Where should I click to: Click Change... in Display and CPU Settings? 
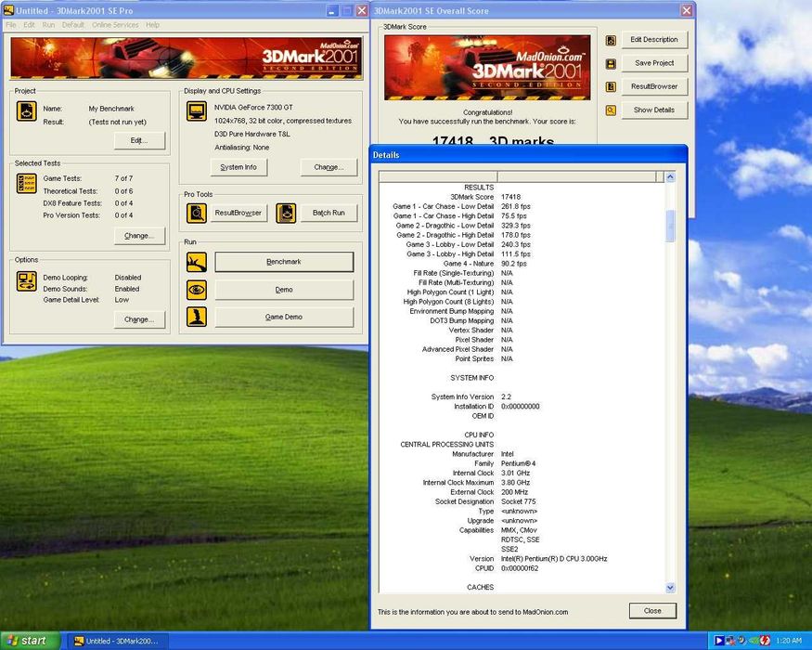pos(329,167)
